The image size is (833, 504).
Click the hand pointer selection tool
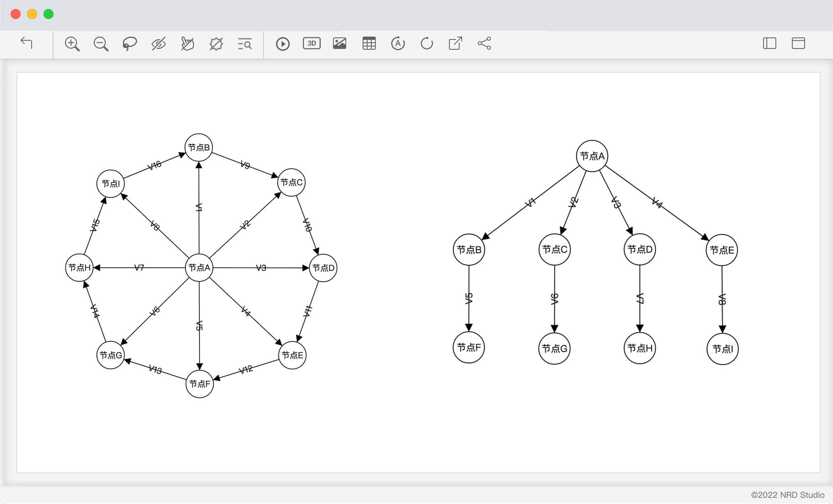coord(187,44)
